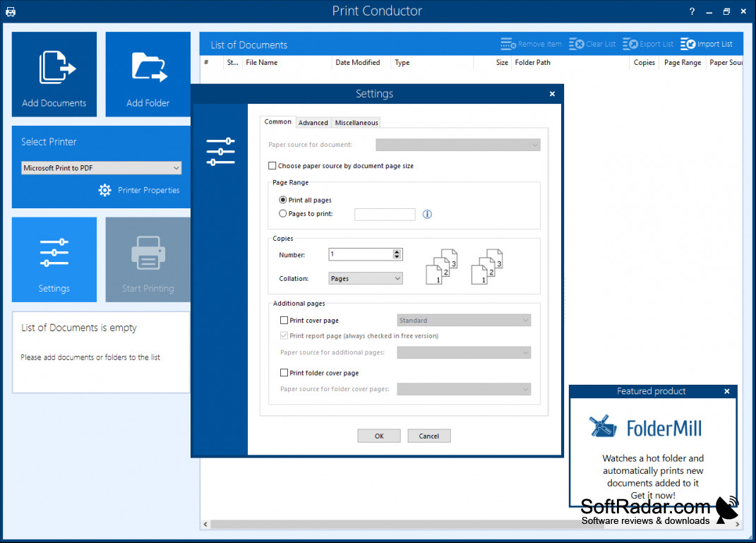Select the Pages to print option
The width and height of the screenshot is (756, 543).
(283, 213)
